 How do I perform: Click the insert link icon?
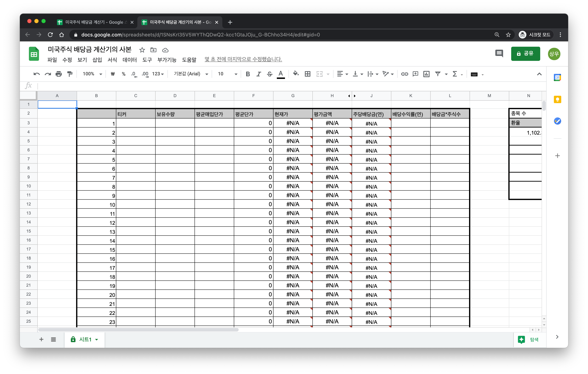pos(404,74)
